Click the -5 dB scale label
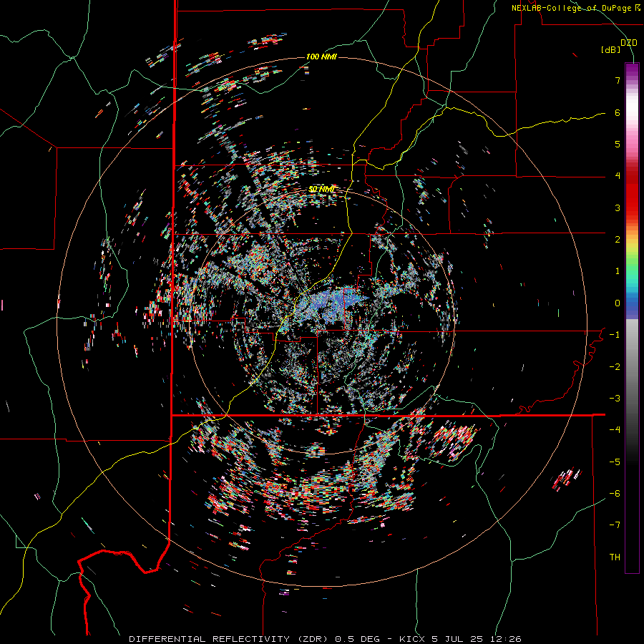 pos(615,462)
